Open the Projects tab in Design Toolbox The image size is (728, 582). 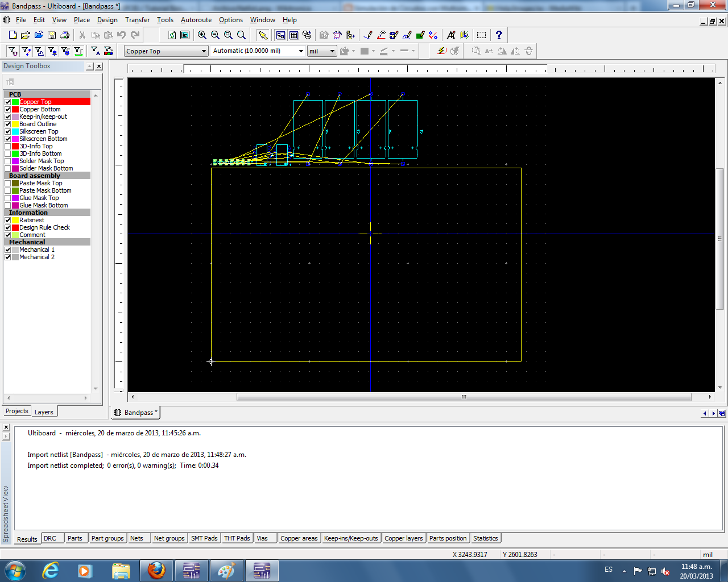[16, 411]
